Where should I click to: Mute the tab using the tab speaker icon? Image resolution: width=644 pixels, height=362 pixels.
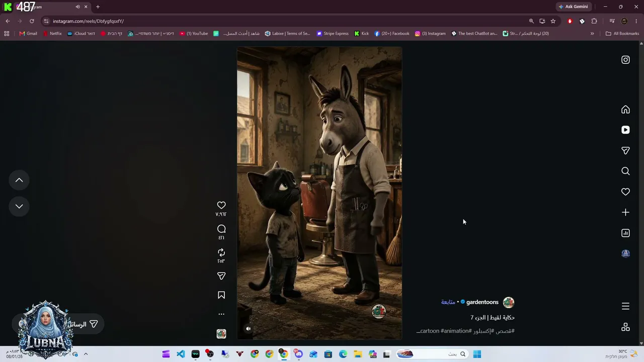point(77,7)
